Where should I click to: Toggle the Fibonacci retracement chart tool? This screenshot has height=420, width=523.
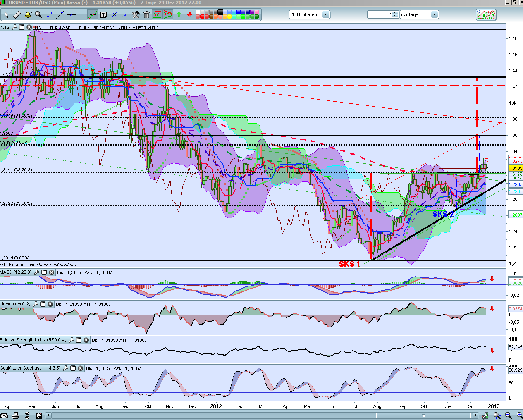tap(93, 14)
